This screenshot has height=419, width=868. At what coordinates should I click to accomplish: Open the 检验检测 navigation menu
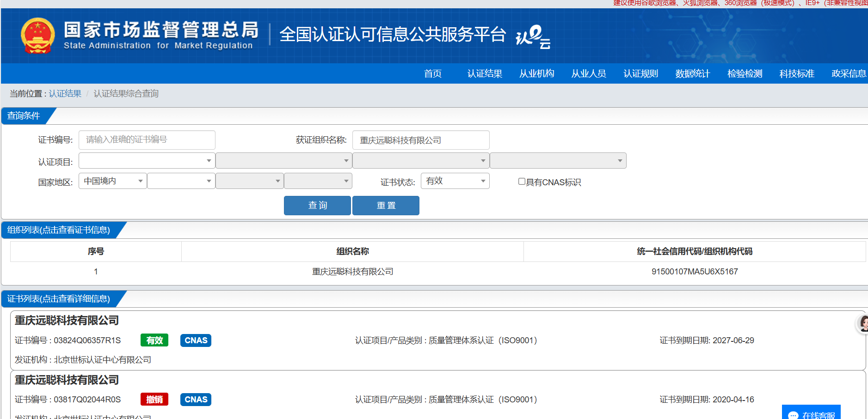click(745, 73)
